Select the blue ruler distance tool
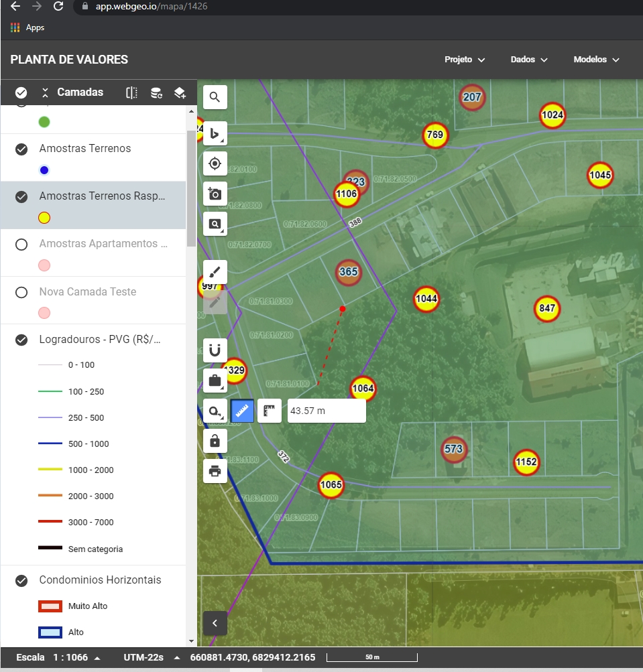This screenshot has width=643, height=672. 242,411
